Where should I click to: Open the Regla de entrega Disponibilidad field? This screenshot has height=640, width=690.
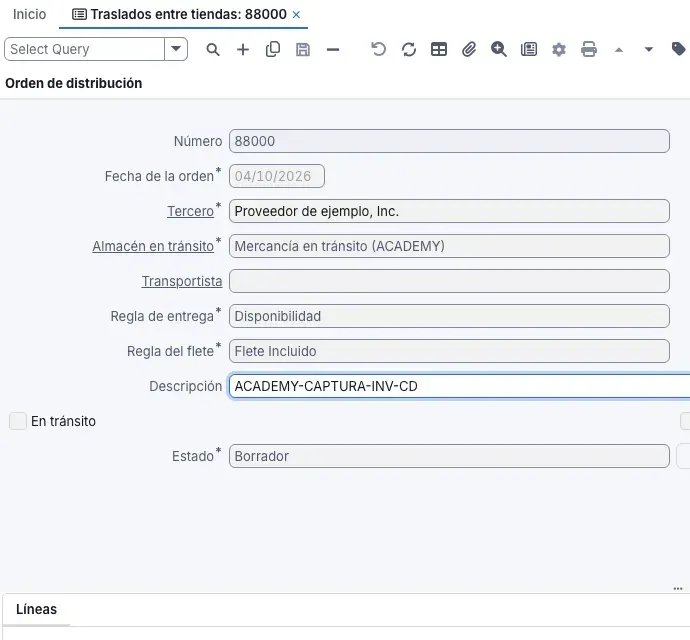click(449, 316)
